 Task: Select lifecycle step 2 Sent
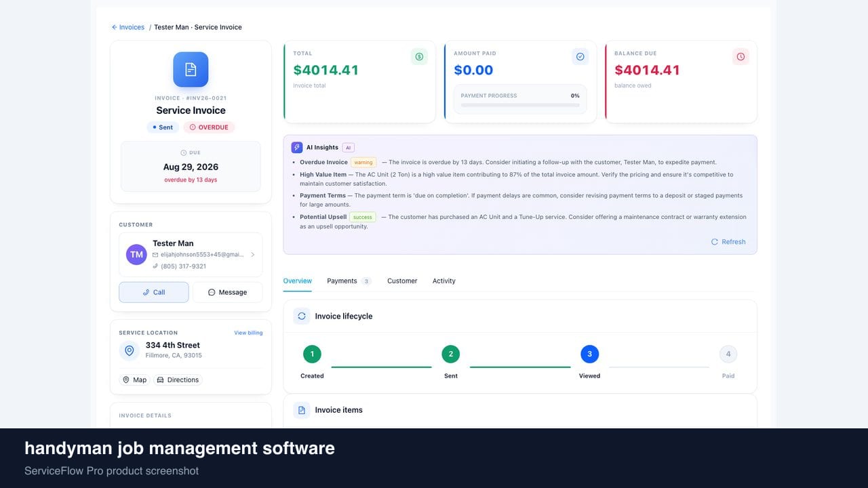click(451, 354)
